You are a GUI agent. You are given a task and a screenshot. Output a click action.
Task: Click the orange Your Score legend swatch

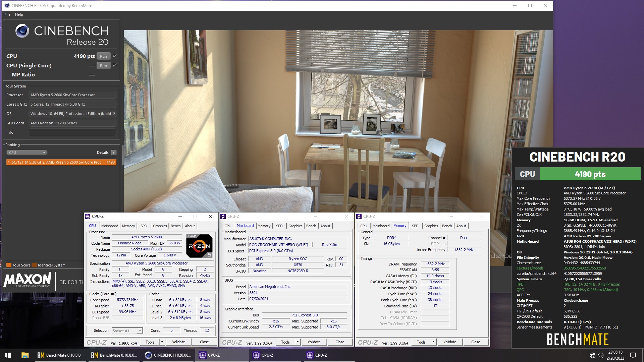[9, 265]
